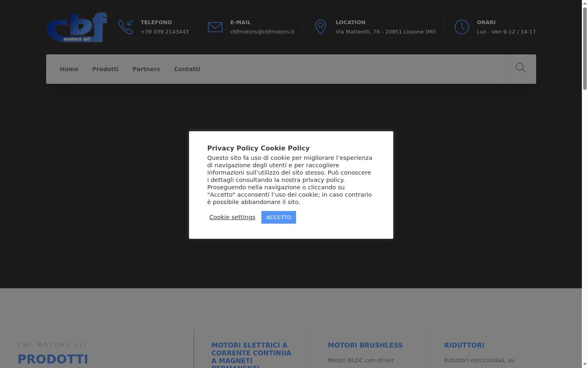588x368 pixels.
Task: Click the TELEFONO label
Action: pos(156,22)
